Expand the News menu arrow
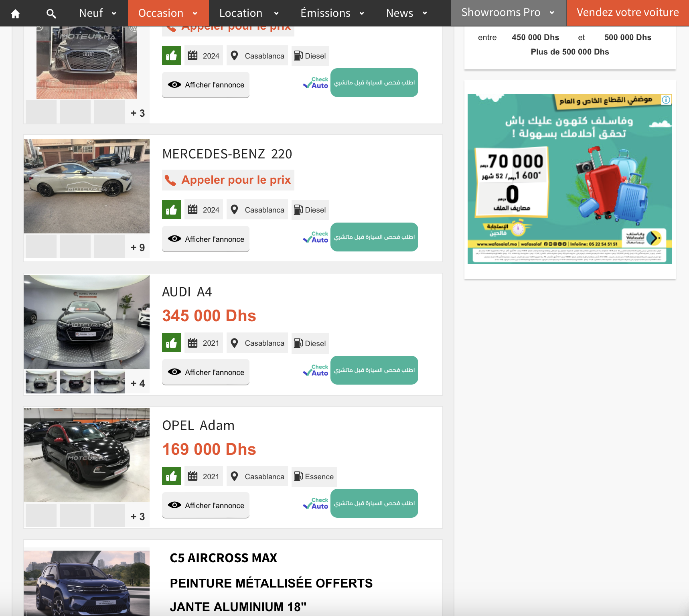The image size is (689, 616). click(425, 13)
